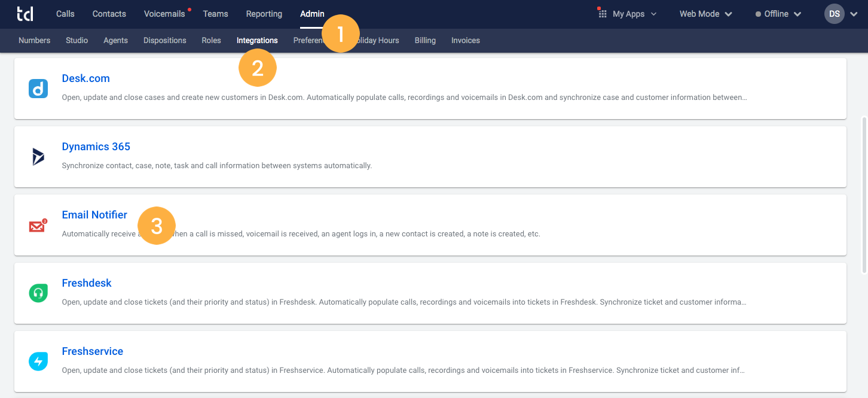
Task: Go to the Calls tab
Action: [65, 14]
